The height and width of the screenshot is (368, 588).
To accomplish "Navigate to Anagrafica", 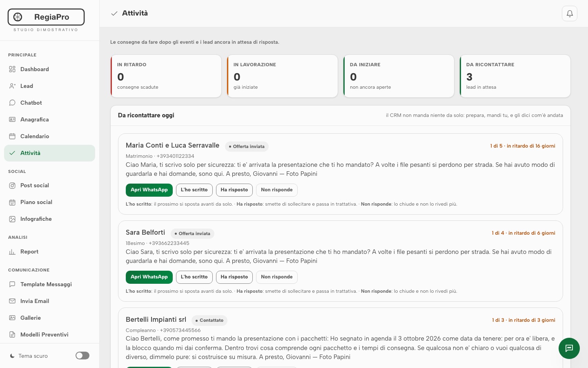I will click(49, 119).
